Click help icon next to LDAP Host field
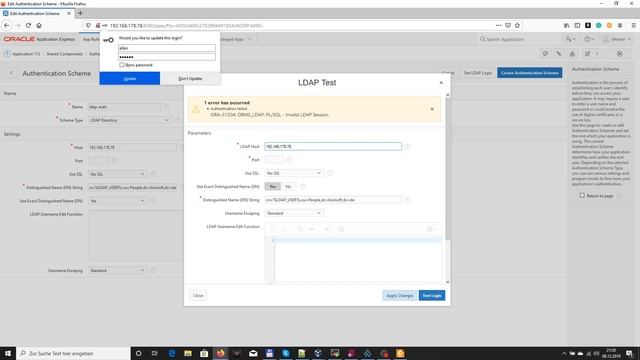Viewport: 640px width, 360px height. click(407, 146)
